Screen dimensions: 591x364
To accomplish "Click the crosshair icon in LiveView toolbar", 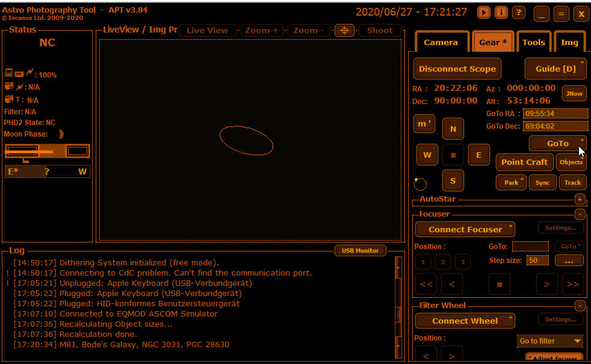I will [344, 30].
